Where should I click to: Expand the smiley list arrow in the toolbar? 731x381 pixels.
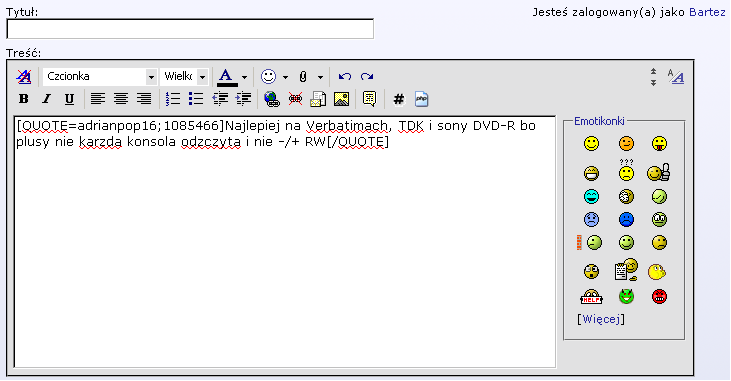point(285,77)
